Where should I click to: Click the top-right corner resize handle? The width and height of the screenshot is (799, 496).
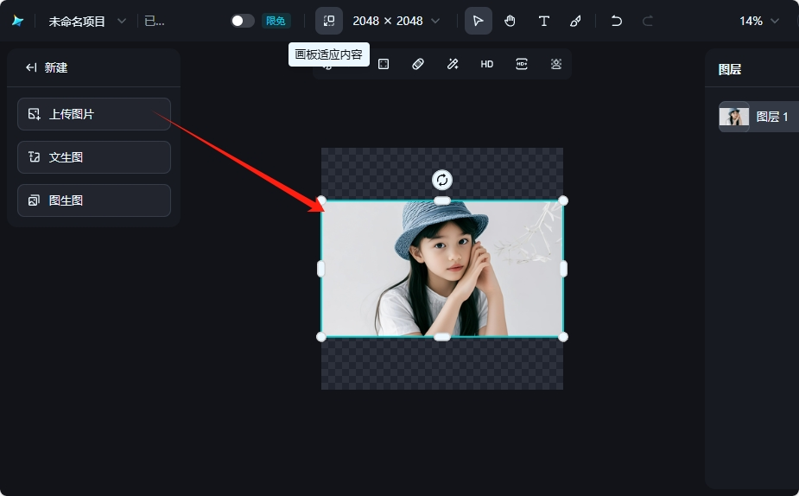click(x=563, y=201)
